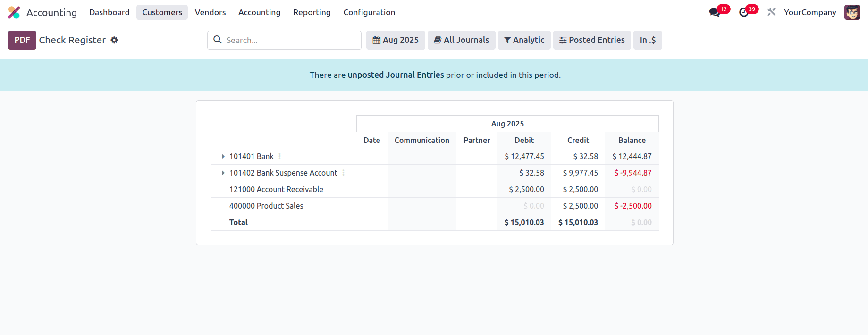Click the developer tools wrench icon
The image size is (868, 335).
[772, 12]
